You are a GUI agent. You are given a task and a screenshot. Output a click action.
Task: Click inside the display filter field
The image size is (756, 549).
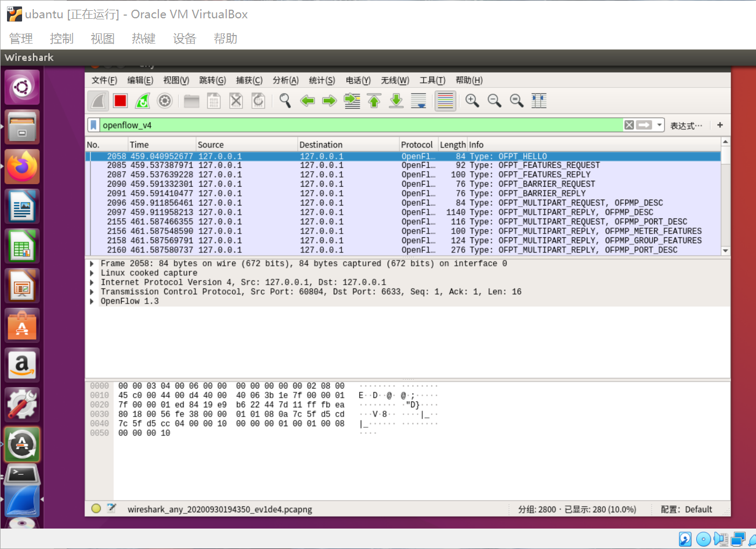pyautogui.click(x=361, y=125)
